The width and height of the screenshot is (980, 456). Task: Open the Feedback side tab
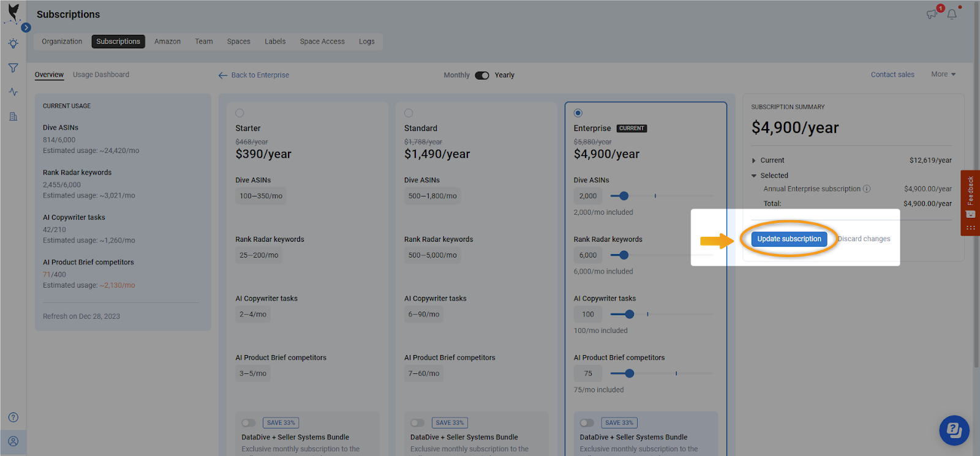970,203
